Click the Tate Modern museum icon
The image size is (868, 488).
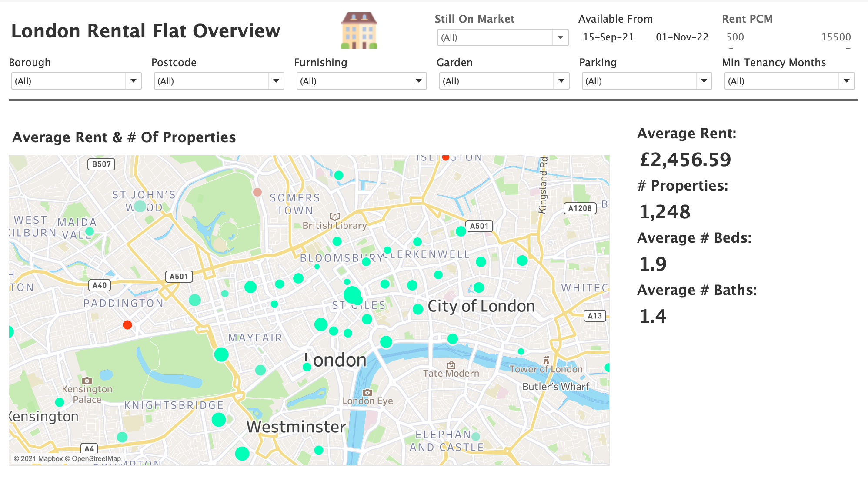click(451, 364)
